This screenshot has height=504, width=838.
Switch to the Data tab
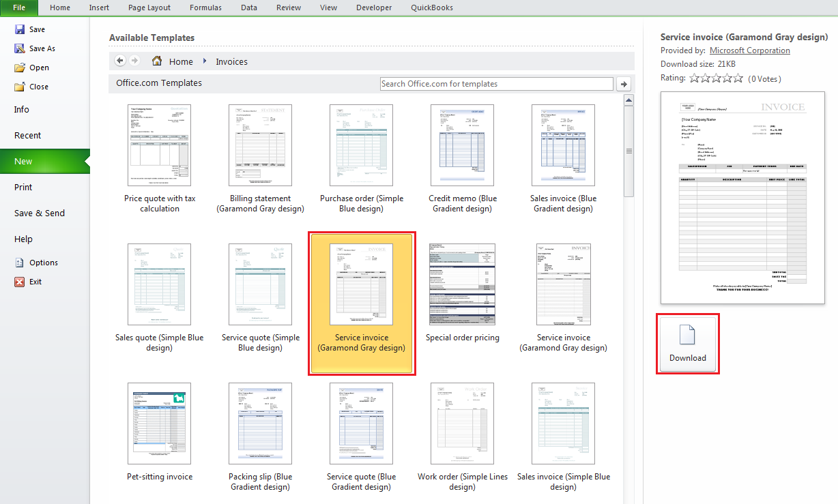[x=249, y=8]
